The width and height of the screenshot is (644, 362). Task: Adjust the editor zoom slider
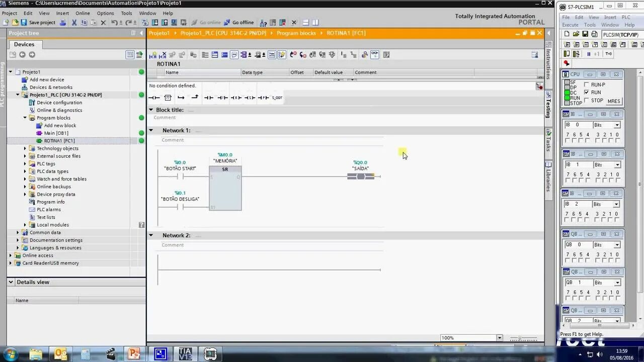click(521, 338)
